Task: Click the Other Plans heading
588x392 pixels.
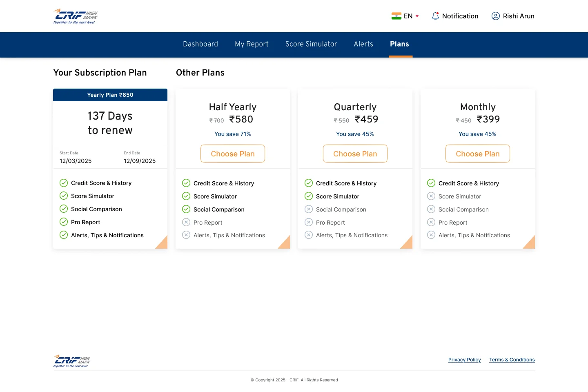Action: tap(200, 73)
